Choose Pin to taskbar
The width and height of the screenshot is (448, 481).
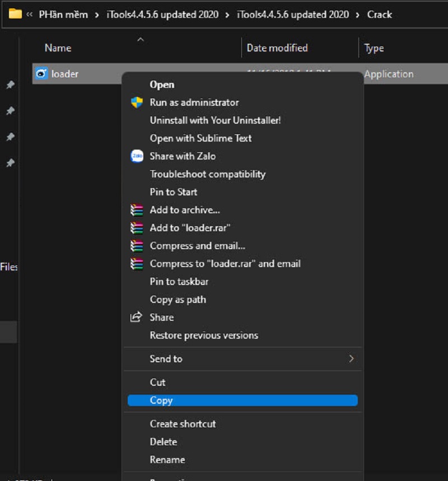click(179, 282)
